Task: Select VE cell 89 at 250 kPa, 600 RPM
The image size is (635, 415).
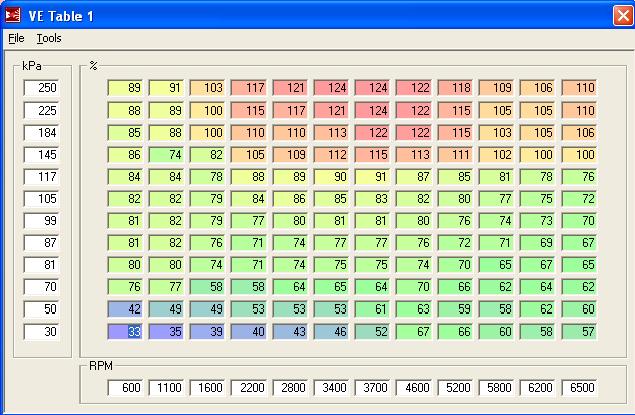Action: [125, 88]
